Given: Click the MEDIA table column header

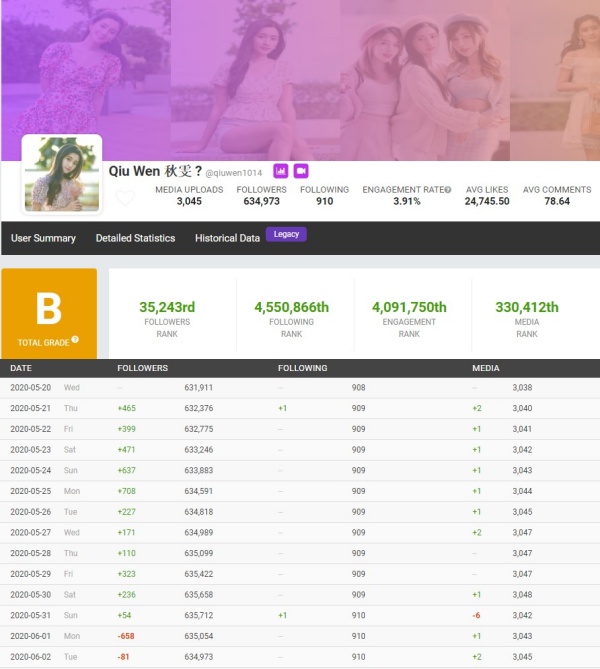Looking at the screenshot, I should pos(485,368).
